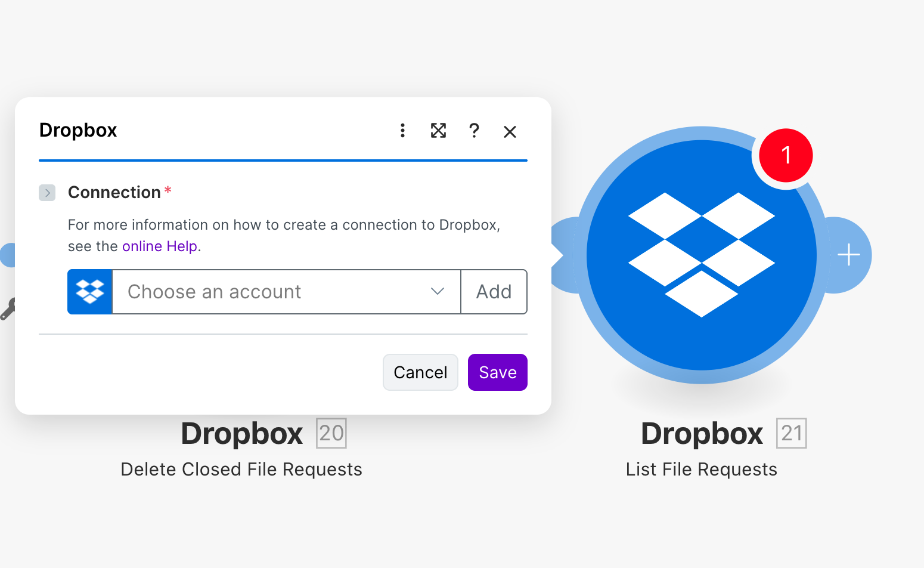Cancel the Dropbox connection dialog
The image size is (924, 568).
(420, 372)
